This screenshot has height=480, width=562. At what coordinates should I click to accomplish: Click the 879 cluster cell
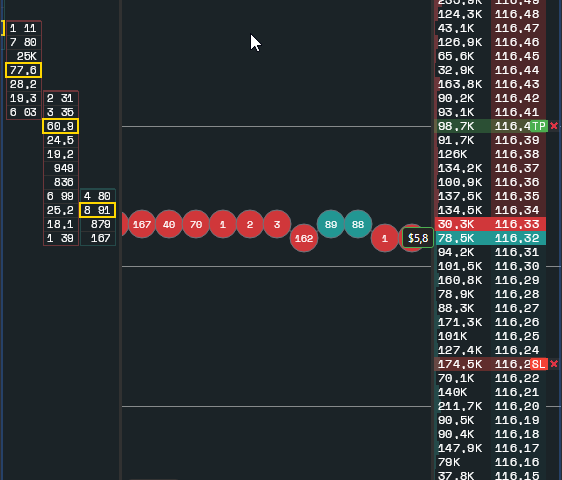tap(97, 224)
